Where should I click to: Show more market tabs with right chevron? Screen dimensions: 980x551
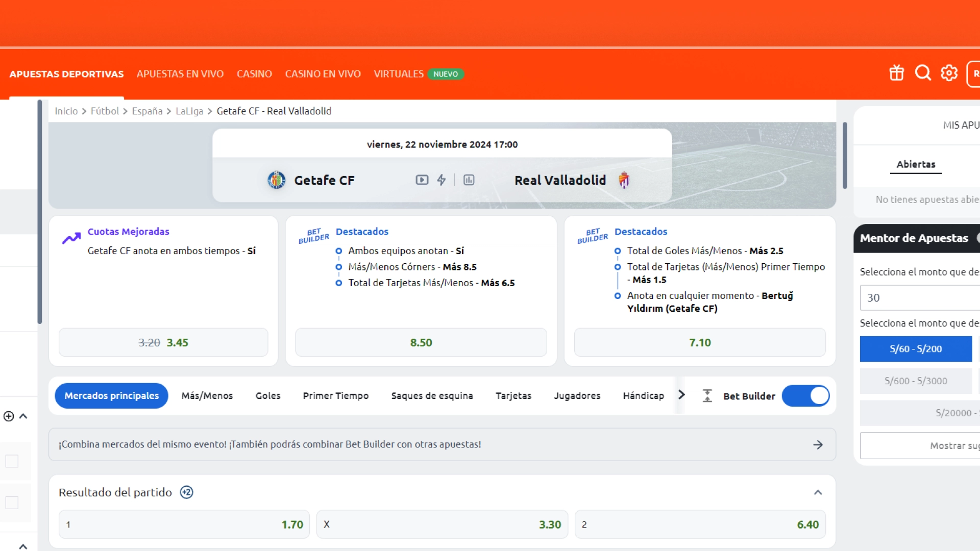[x=681, y=395]
